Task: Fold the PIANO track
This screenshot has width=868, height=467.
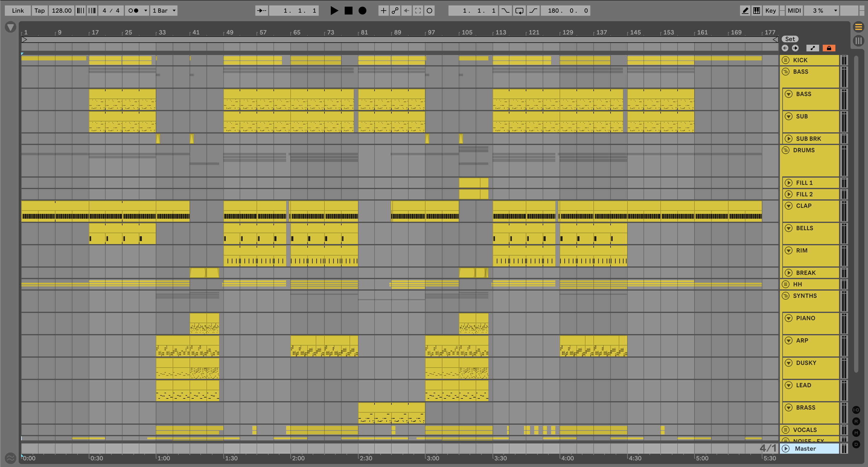Action: [x=789, y=318]
